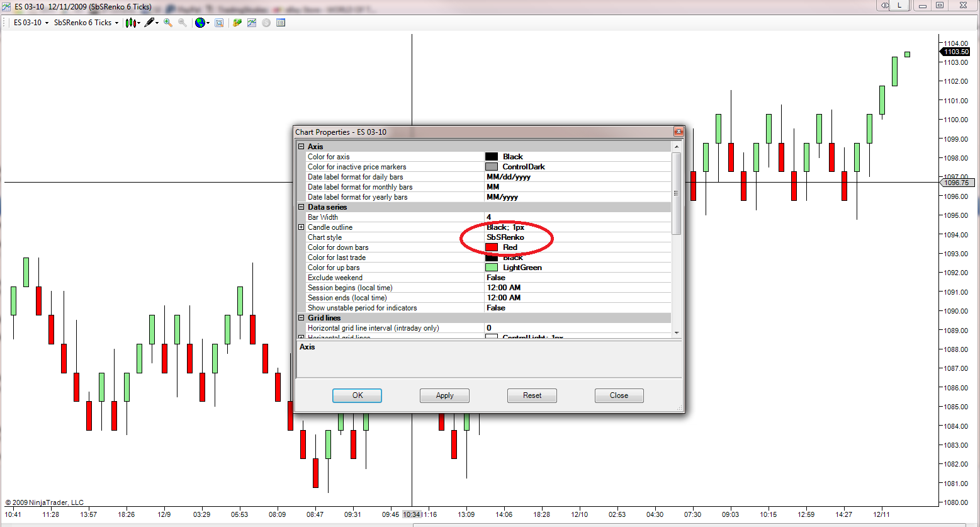The image size is (980, 527).
Task: Click the Red swatch for down bars
Action: [x=492, y=247]
